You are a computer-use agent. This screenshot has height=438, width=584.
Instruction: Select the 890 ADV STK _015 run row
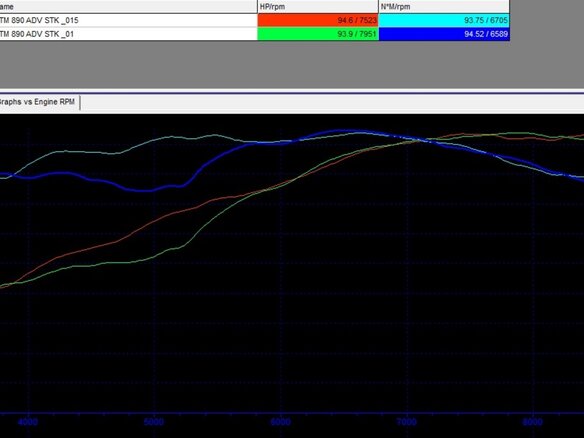pos(255,20)
